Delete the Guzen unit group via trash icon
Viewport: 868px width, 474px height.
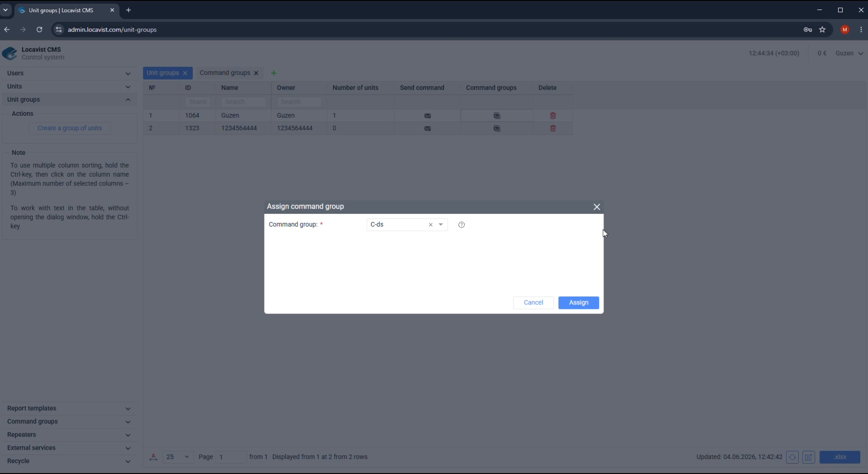point(553,116)
